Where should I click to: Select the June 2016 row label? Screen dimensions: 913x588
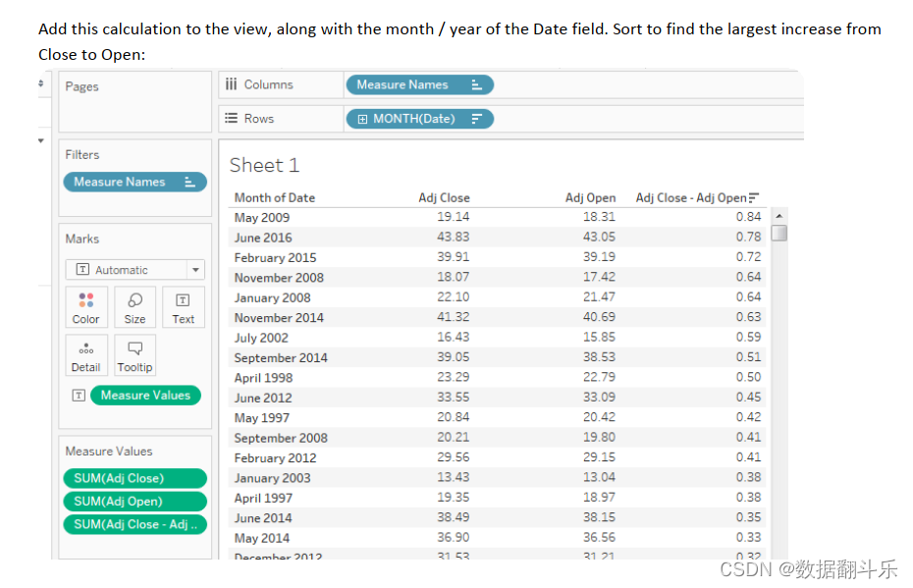262,238
